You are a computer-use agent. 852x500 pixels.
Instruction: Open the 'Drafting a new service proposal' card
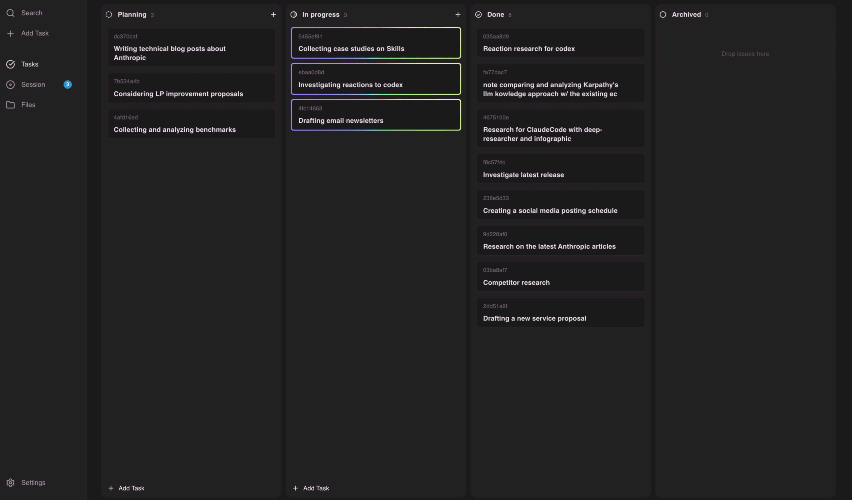click(561, 312)
